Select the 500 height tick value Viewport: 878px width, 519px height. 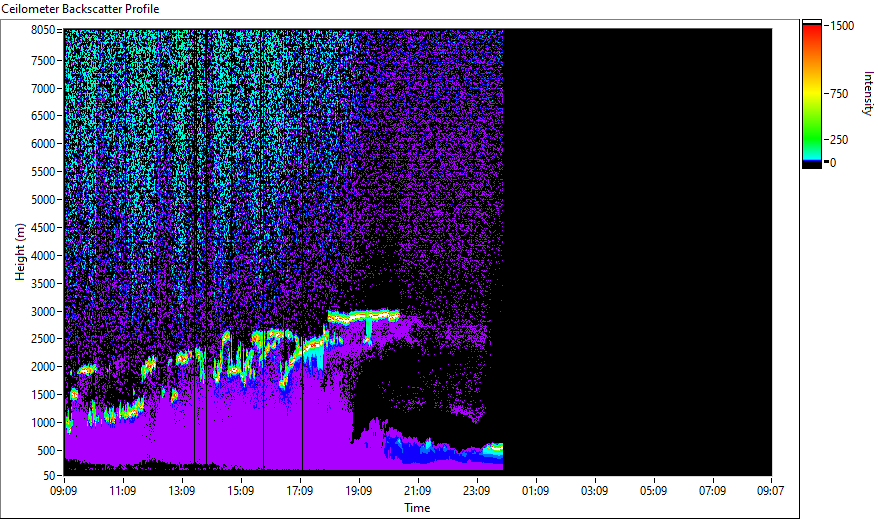point(46,451)
